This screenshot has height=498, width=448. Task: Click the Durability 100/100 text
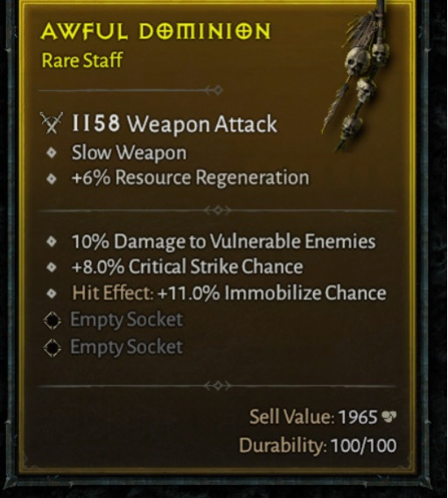pos(318,445)
